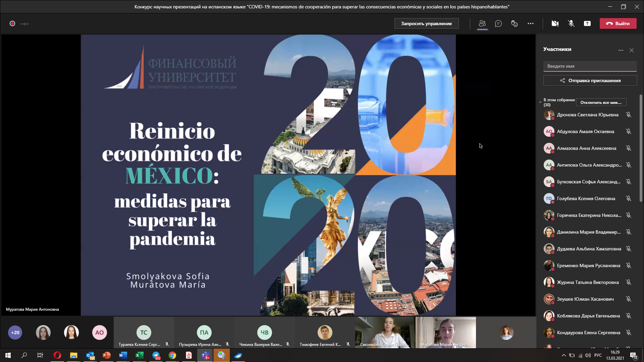Screen dimensions: 644x362
Task: Mute Голубева Ксения Олеговна microphone icon
Action: (629, 198)
